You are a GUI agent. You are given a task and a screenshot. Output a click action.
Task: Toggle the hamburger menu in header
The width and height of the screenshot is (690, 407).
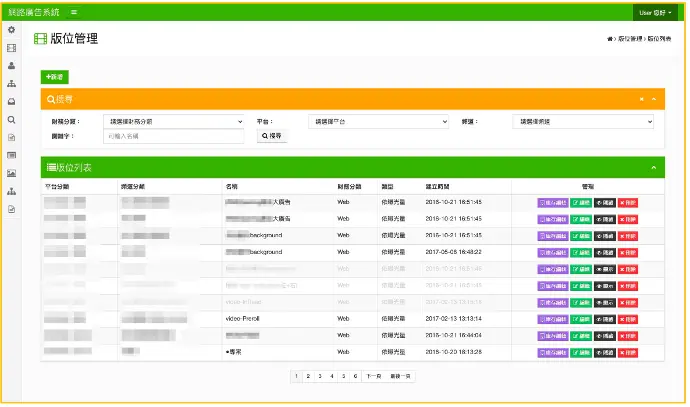(x=74, y=11)
